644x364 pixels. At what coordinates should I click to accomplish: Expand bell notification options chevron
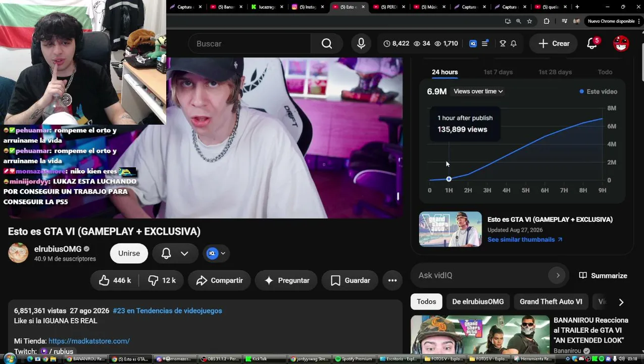(x=184, y=253)
